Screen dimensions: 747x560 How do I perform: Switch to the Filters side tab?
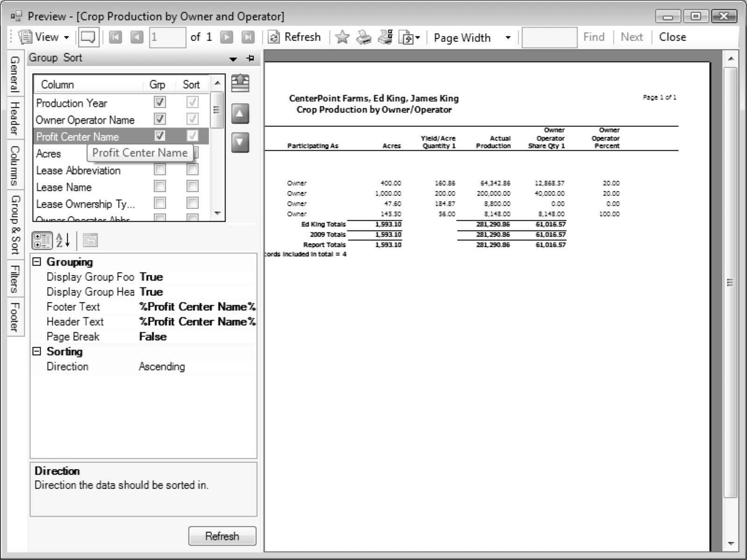click(15, 279)
